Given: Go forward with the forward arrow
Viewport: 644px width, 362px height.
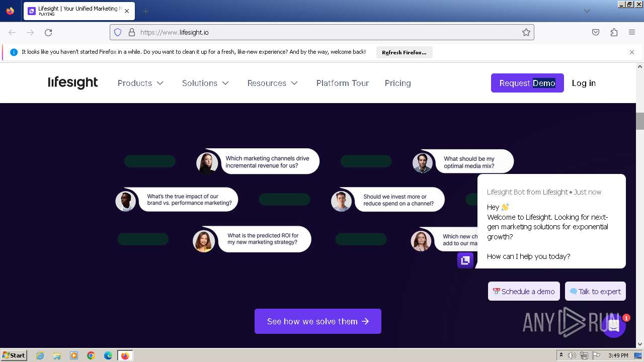Looking at the screenshot, I should (x=30, y=32).
